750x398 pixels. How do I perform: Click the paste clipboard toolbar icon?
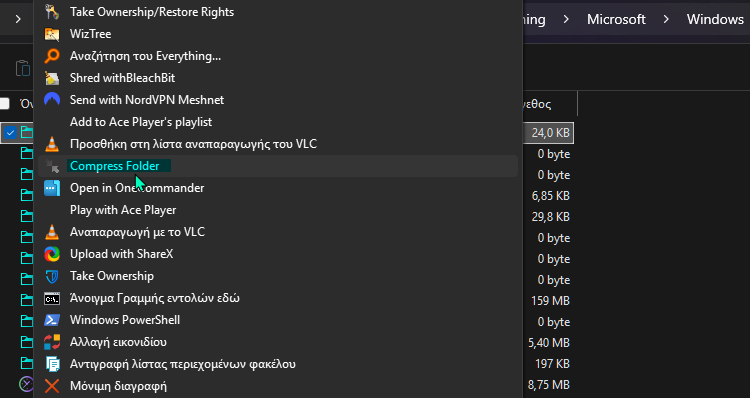pyautogui.click(x=22, y=68)
